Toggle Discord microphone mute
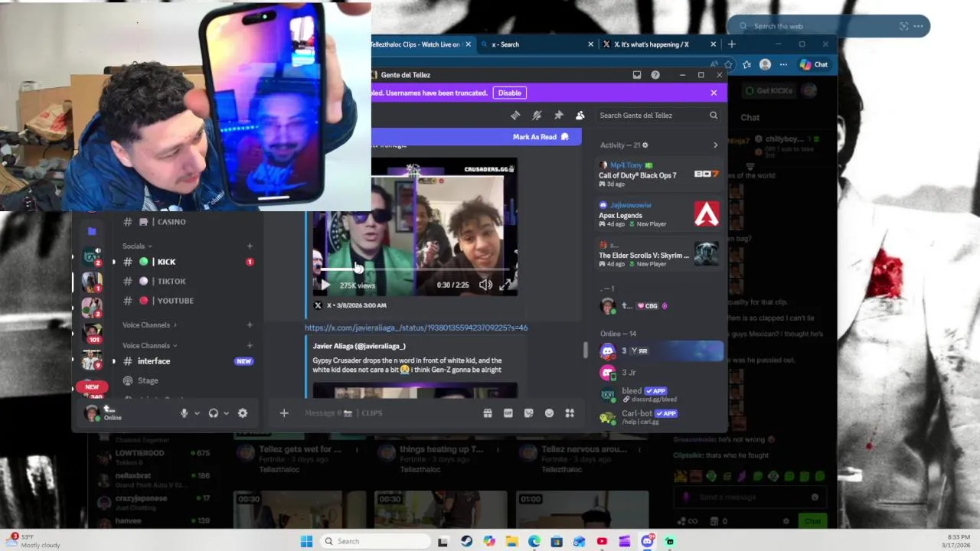Image resolution: width=980 pixels, height=551 pixels. 184,413
